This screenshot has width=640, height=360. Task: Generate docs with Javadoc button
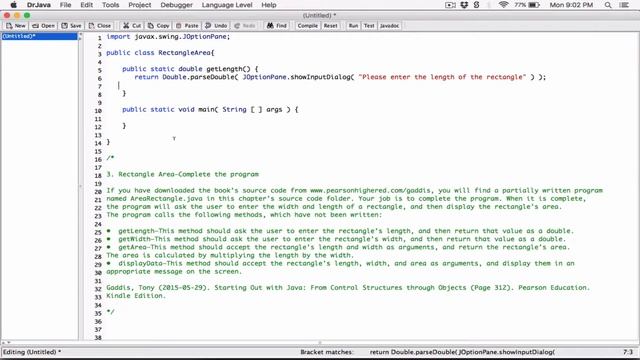[389, 26]
